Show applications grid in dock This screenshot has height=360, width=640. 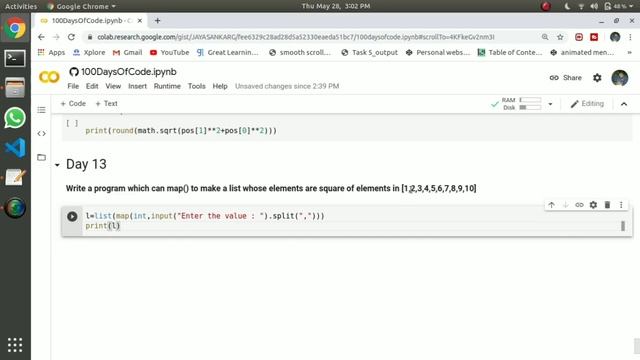pos(15,345)
